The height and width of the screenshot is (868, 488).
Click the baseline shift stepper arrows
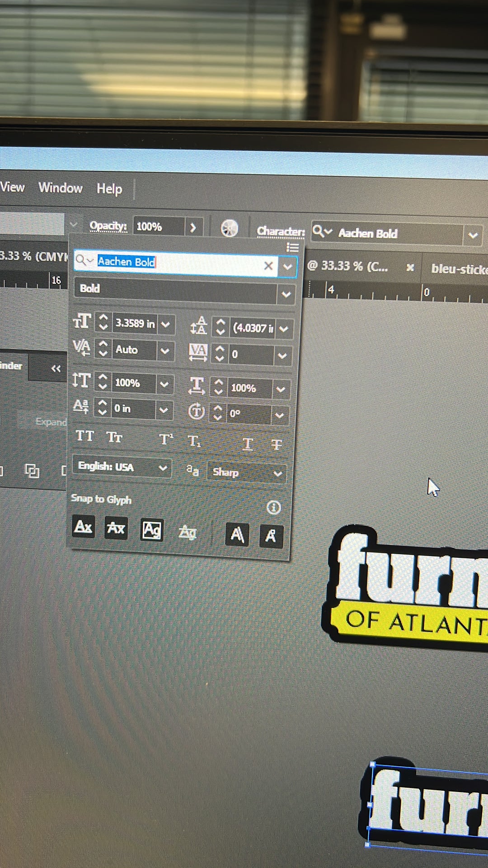[x=102, y=407]
